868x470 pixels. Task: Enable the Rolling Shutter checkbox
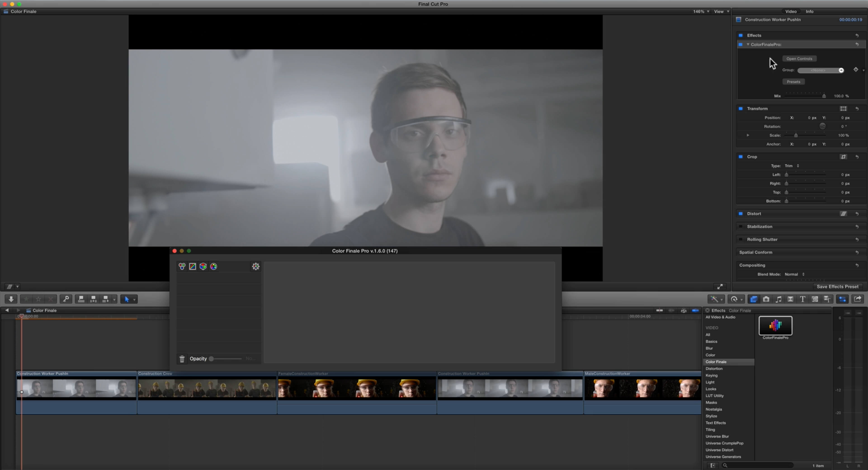741,240
